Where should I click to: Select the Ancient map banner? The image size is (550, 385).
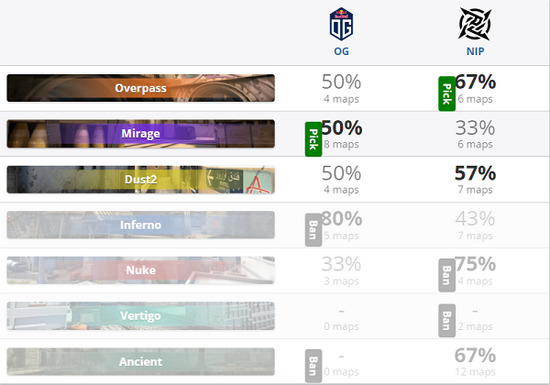point(141,362)
